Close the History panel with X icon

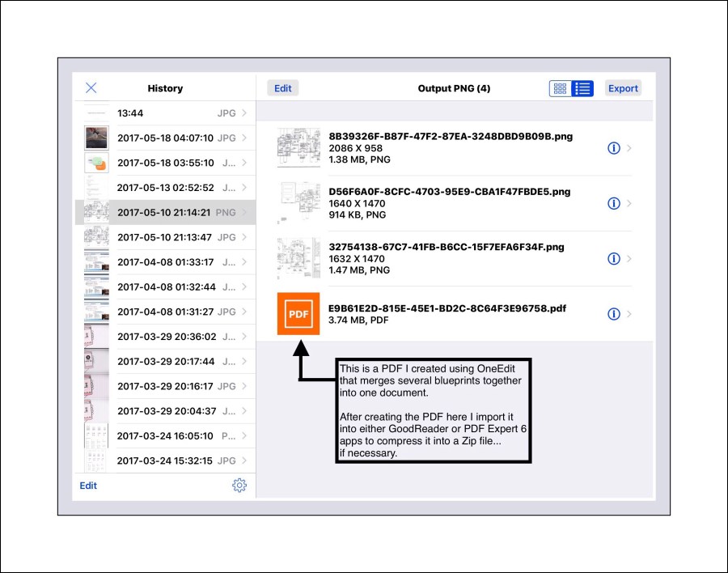click(91, 88)
